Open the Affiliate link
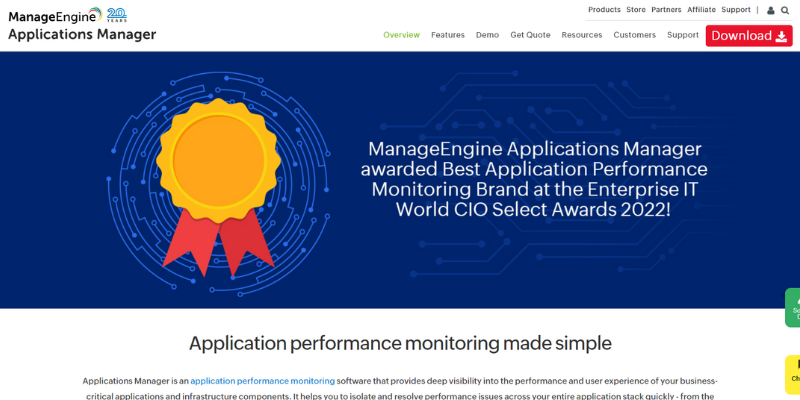 [x=701, y=10]
